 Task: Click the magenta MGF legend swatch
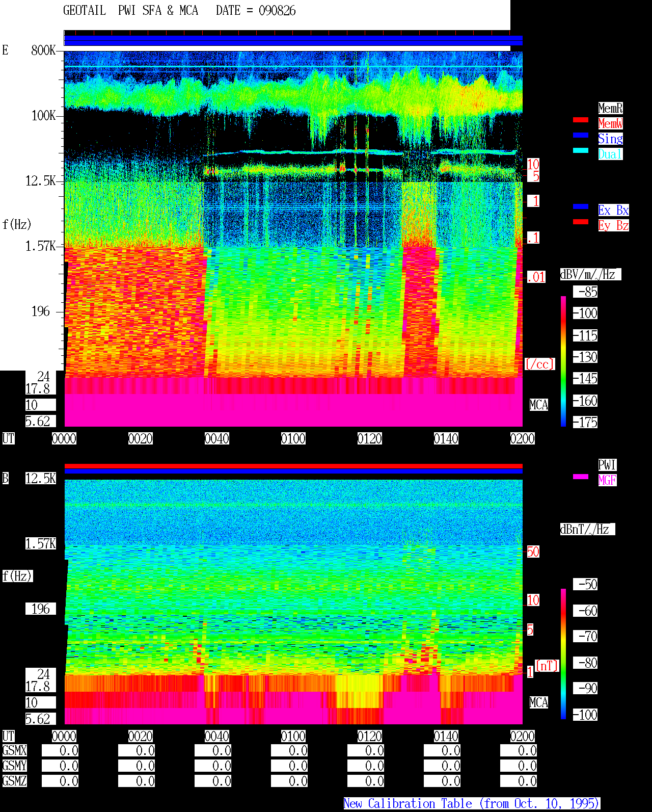click(581, 477)
